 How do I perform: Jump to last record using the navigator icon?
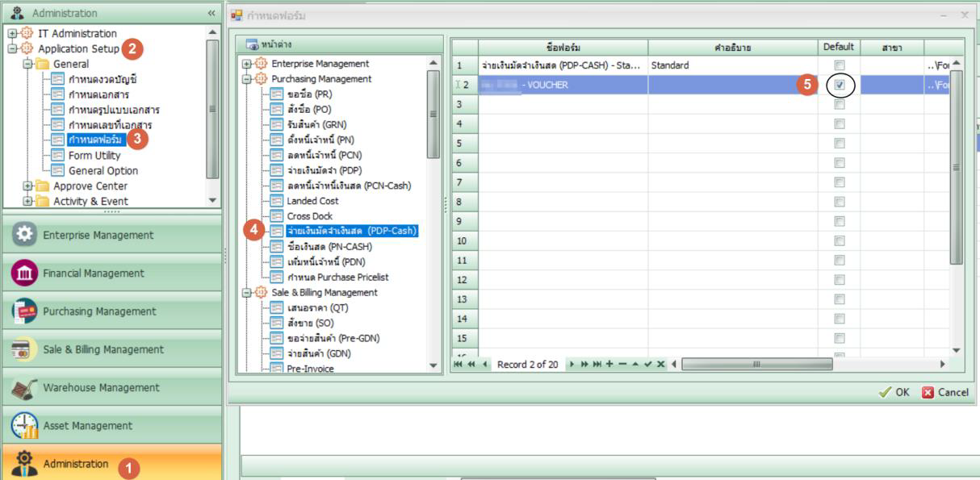[596, 365]
